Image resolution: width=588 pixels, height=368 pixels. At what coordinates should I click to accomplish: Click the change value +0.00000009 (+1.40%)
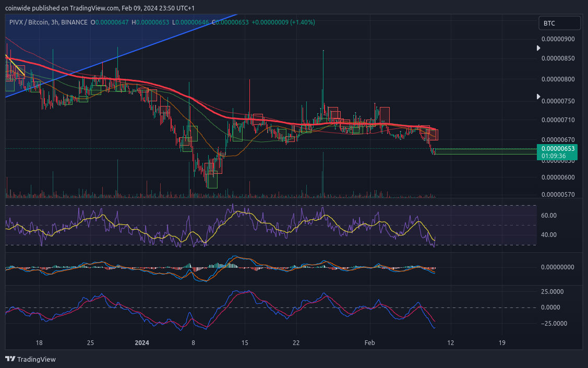point(283,22)
